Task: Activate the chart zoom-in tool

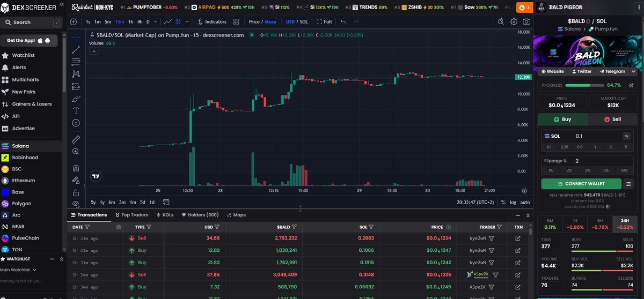Action: coord(76,152)
